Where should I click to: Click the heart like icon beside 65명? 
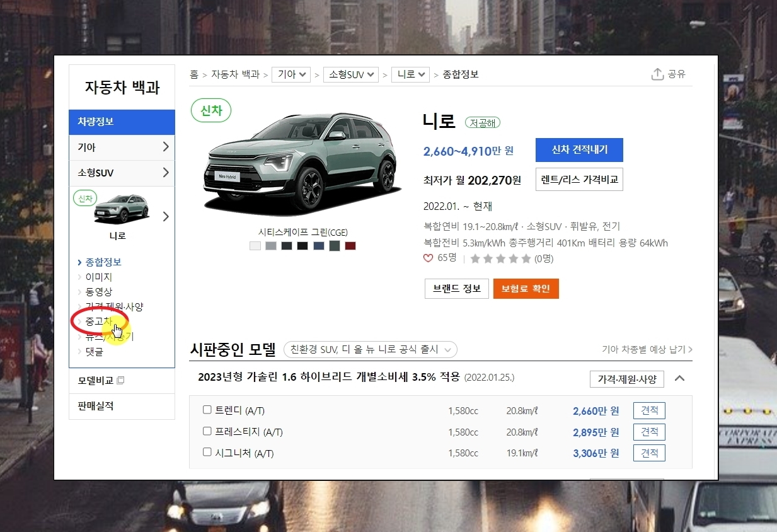[429, 258]
